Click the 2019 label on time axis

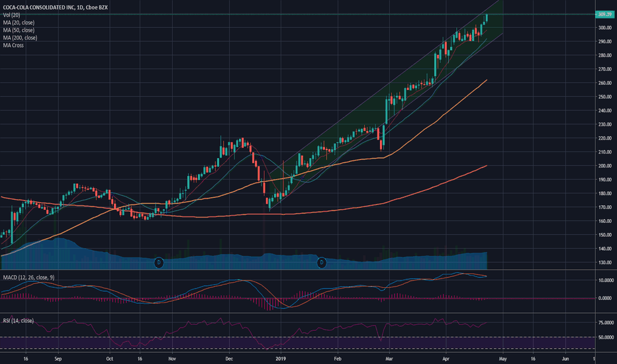pyautogui.click(x=281, y=359)
